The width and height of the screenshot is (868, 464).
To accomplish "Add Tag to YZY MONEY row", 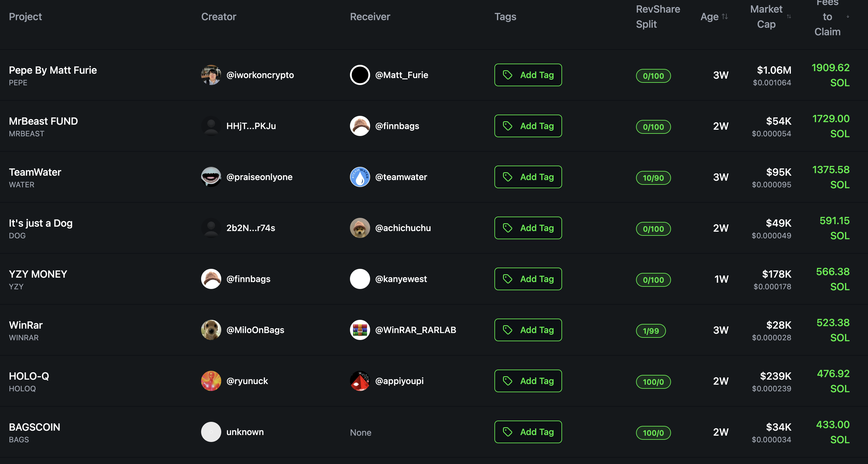I will coord(528,279).
